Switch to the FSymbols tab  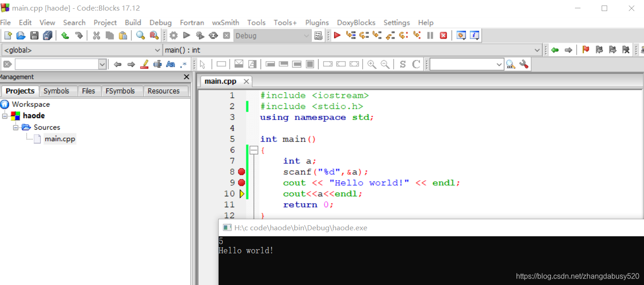click(x=120, y=91)
